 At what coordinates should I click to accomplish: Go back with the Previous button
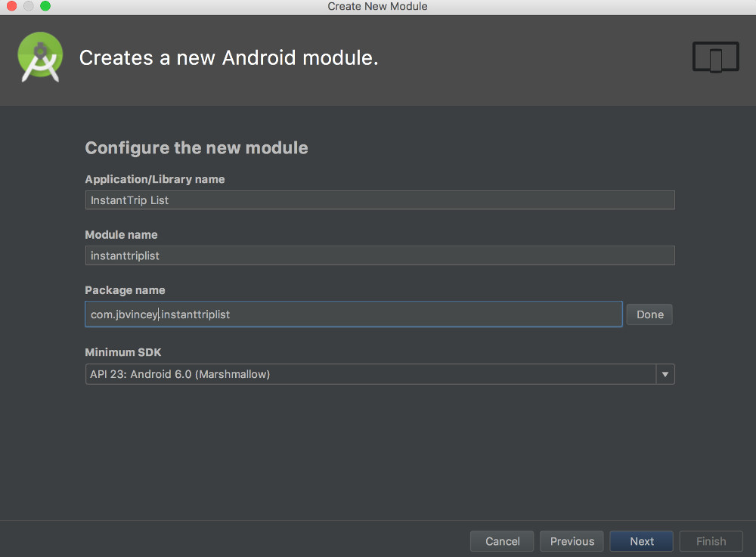coord(572,541)
